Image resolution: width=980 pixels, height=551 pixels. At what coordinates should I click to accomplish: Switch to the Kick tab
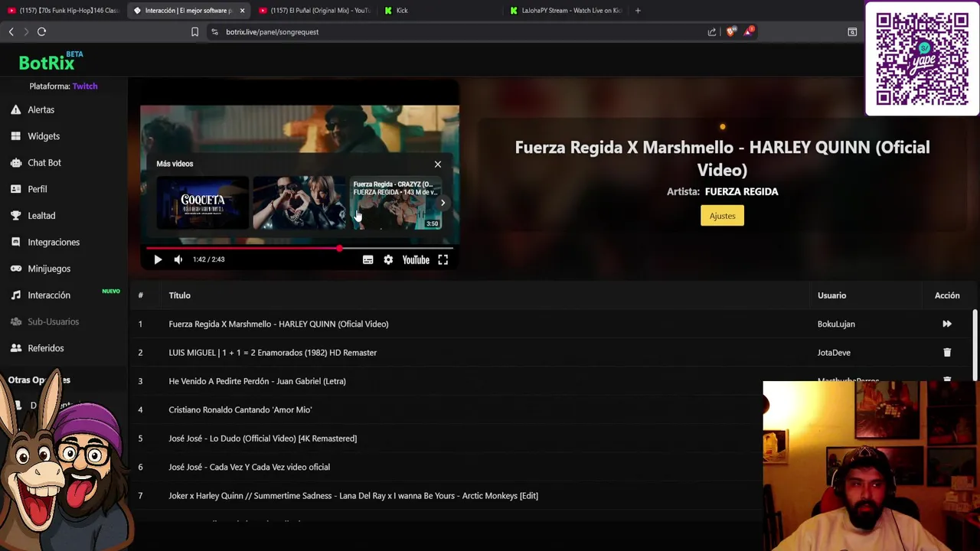click(439, 11)
